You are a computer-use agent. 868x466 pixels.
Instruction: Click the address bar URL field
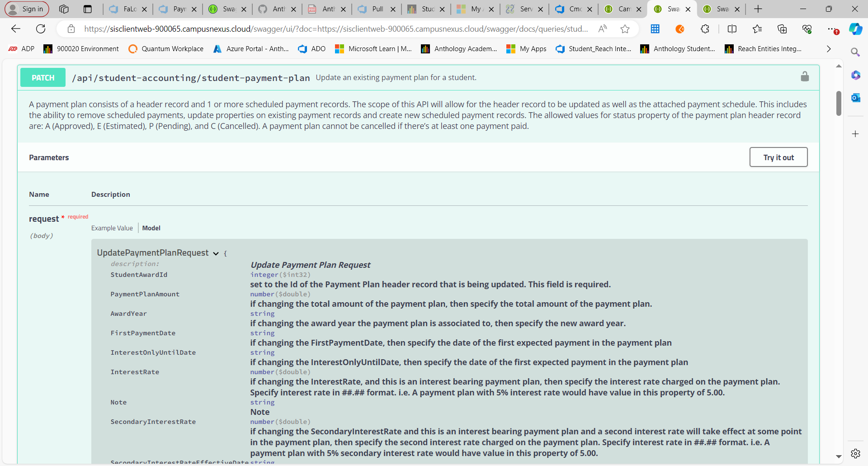336,29
